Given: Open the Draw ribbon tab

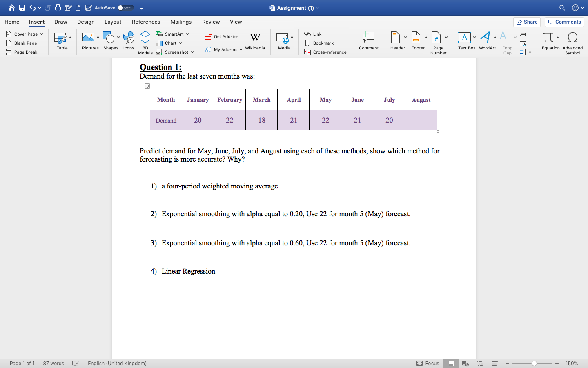Looking at the screenshot, I should click(x=60, y=22).
